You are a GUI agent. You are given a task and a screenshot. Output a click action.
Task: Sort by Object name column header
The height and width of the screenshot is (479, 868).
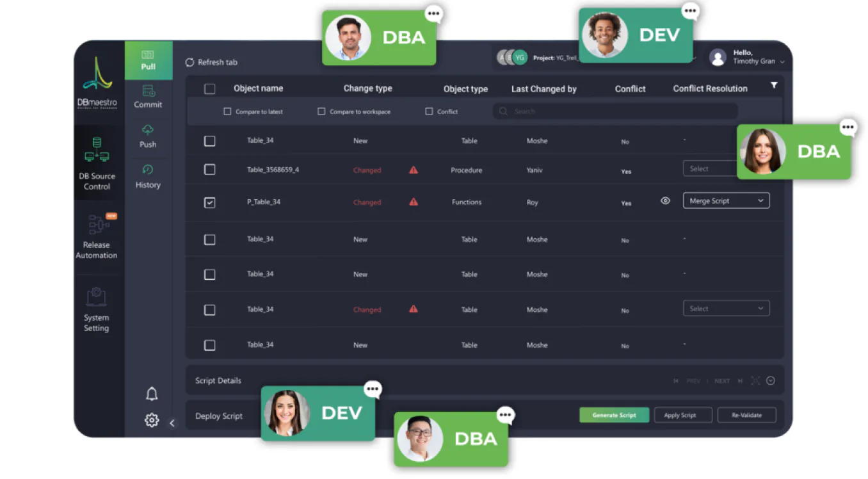click(x=258, y=88)
